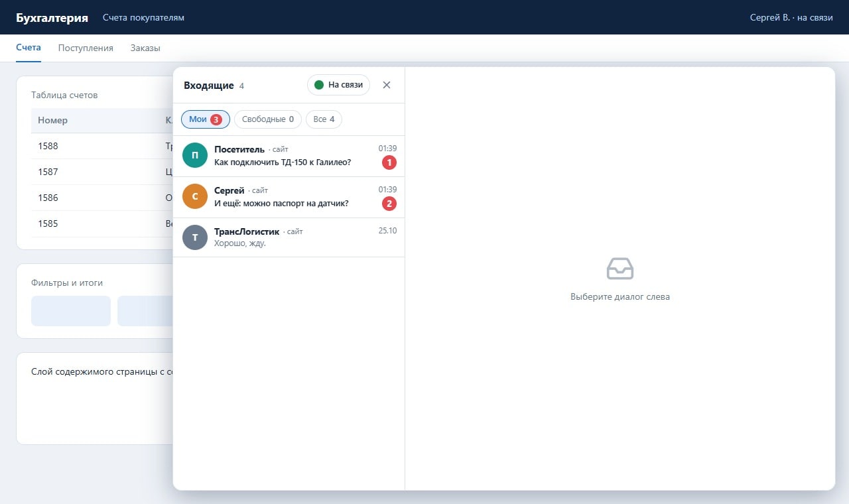The width and height of the screenshot is (849, 504).
Task: Click the empty inbox tray icon
Action: pos(620,269)
